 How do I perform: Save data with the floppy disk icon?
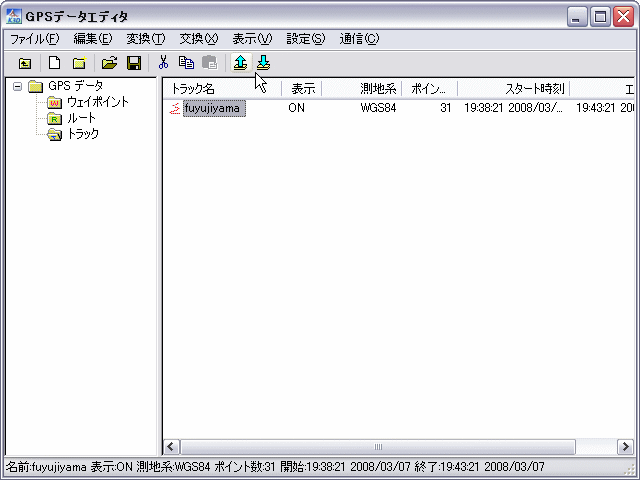coord(134,63)
